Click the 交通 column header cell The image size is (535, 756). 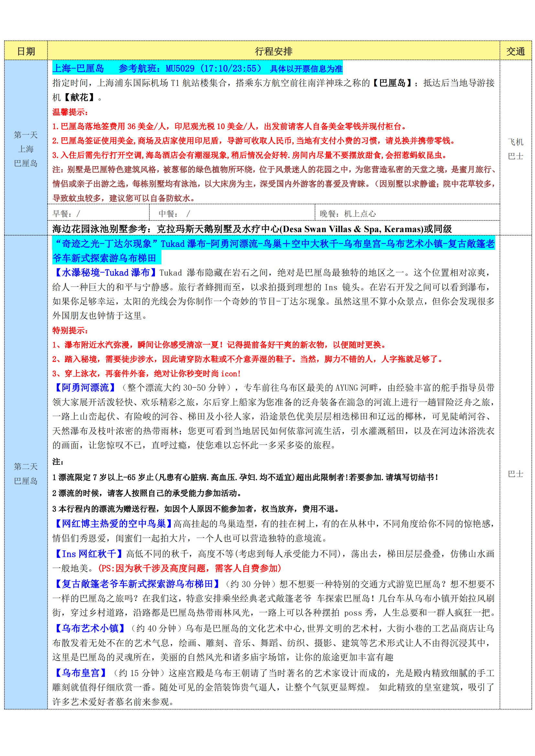pyautogui.click(x=515, y=51)
